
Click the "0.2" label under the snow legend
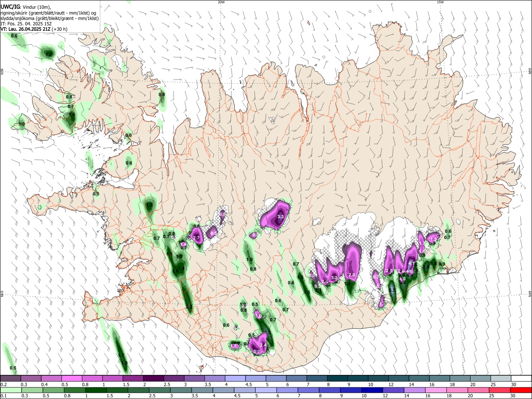pos(3,385)
